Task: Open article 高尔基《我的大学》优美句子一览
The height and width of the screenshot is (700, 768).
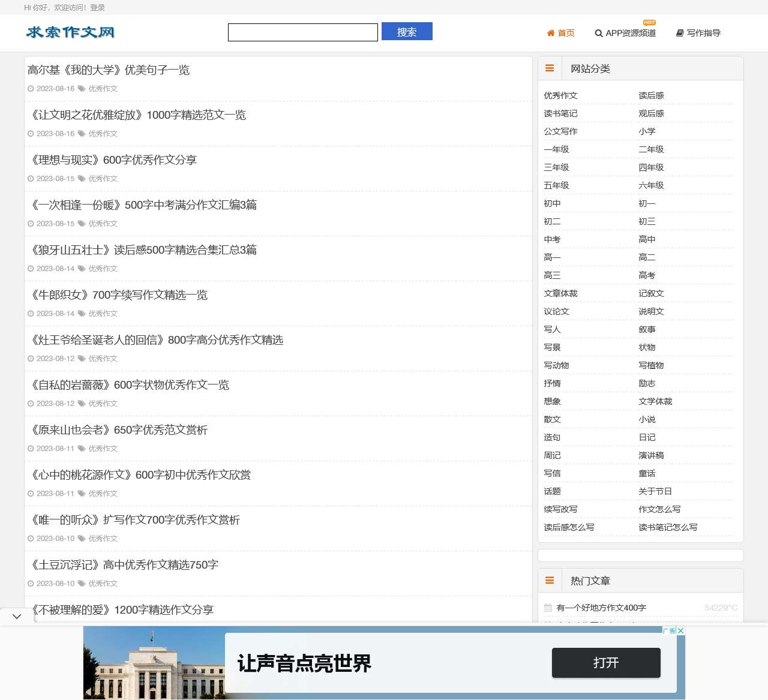Action: [x=109, y=70]
